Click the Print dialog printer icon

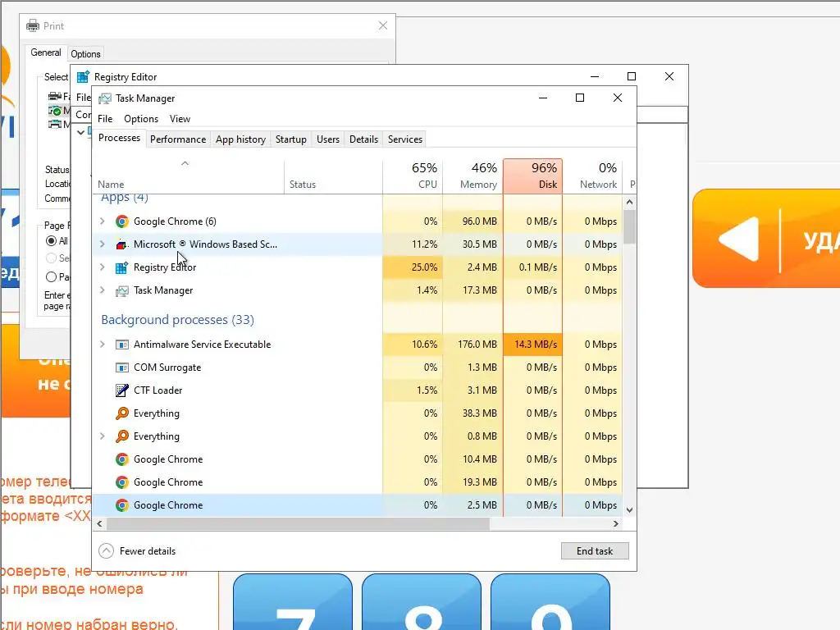click(33, 25)
